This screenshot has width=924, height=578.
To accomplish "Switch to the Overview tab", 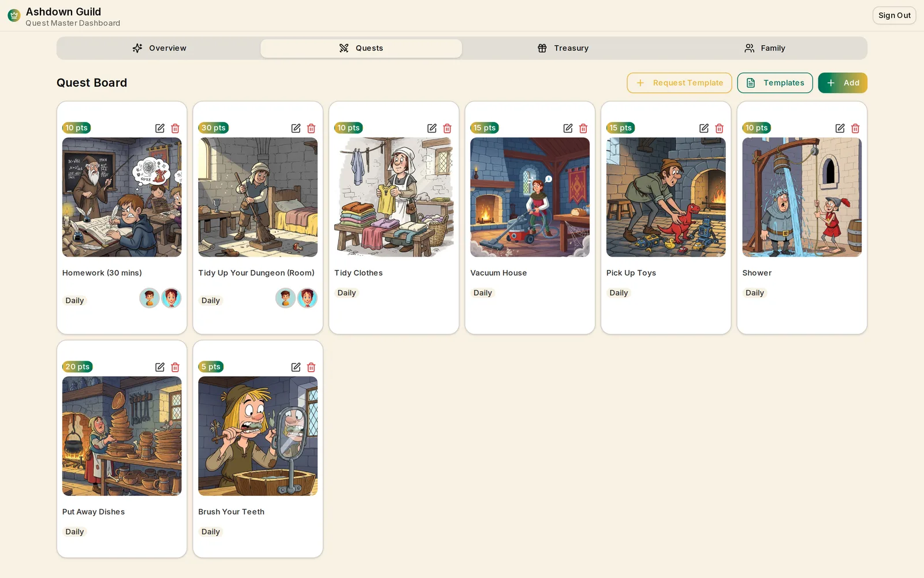I will click(x=159, y=48).
